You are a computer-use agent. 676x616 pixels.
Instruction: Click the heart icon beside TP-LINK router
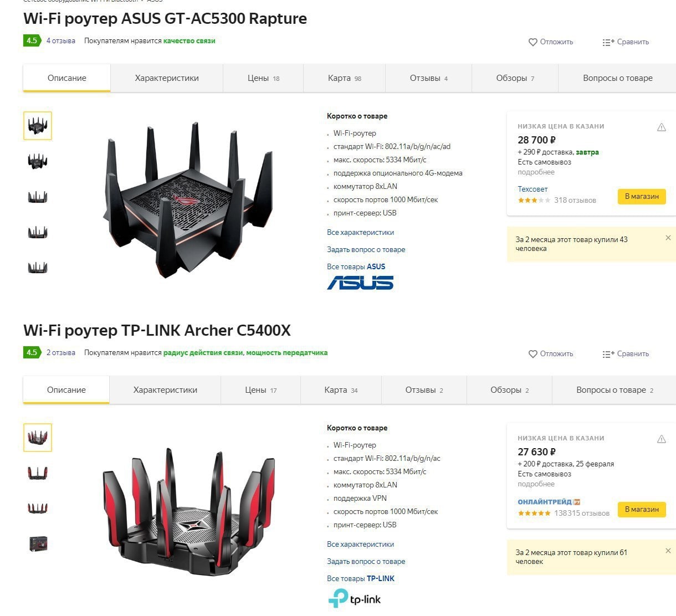point(532,354)
